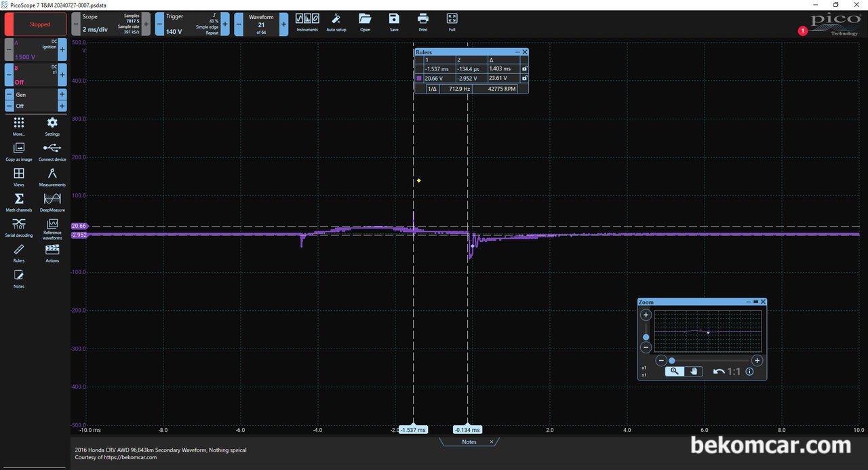Toggle time ruler lock in Rulers panel
Viewport: 868px width, 470px height.
tap(524, 68)
